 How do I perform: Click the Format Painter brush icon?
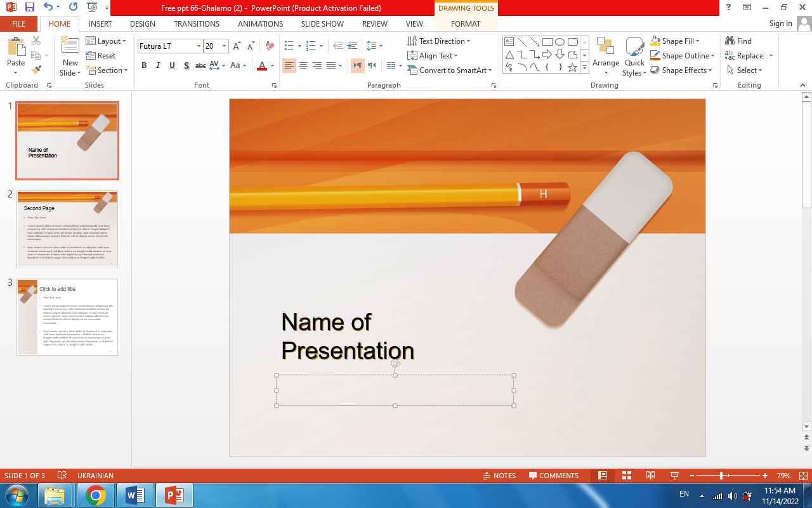pyautogui.click(x=36, y=70)
